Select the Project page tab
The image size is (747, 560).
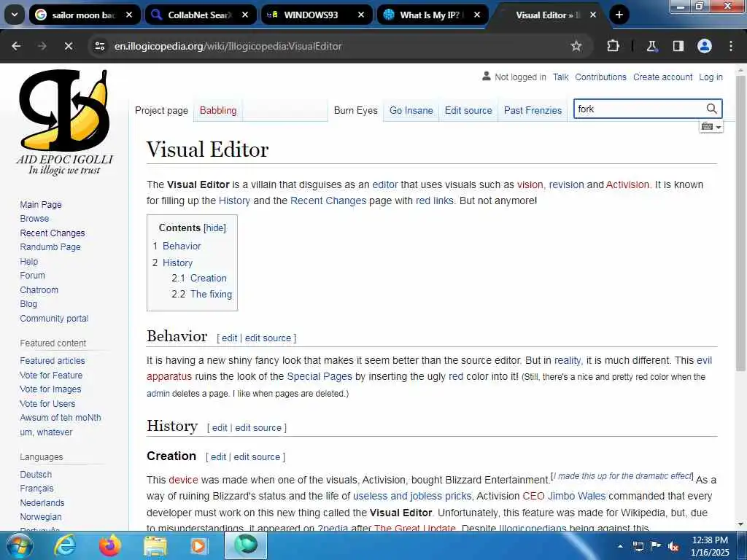pyautogui.click(x=161, y=111)
